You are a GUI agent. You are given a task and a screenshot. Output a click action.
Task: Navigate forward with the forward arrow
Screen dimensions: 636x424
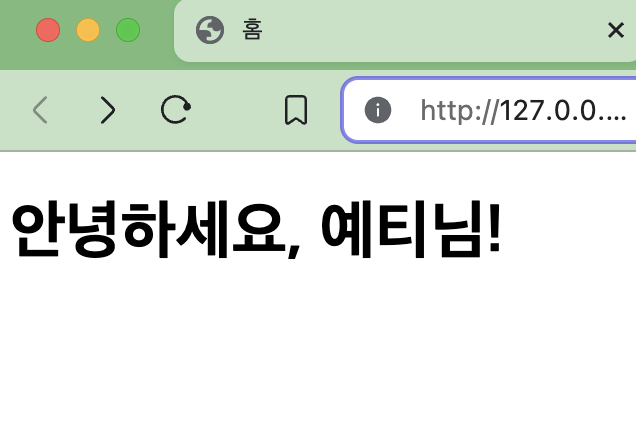(x=108, y=110)
